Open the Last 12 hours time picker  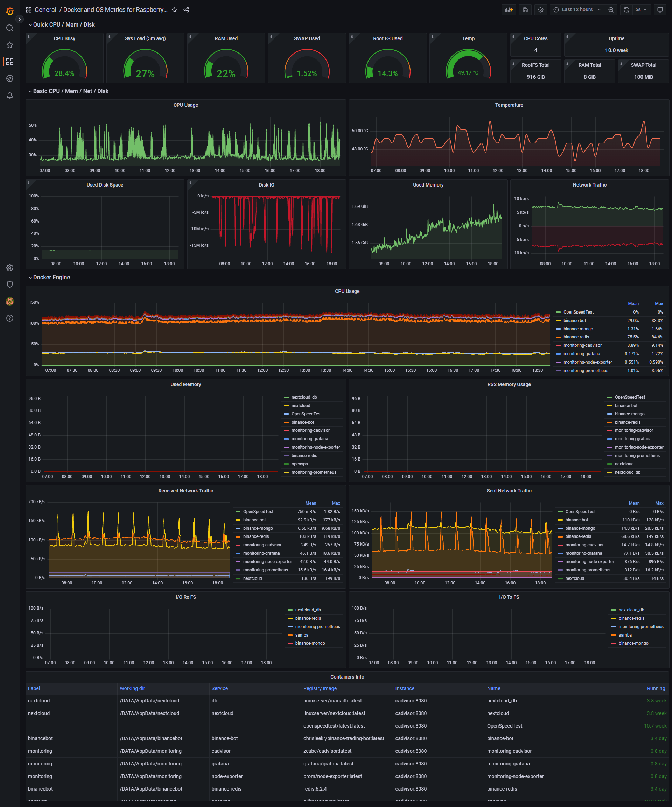[x=577, y=9]
